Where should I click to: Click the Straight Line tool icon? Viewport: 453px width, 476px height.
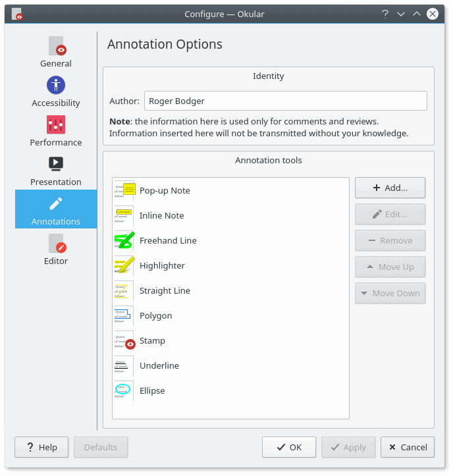pyautogui.click(x=123, y=290)
